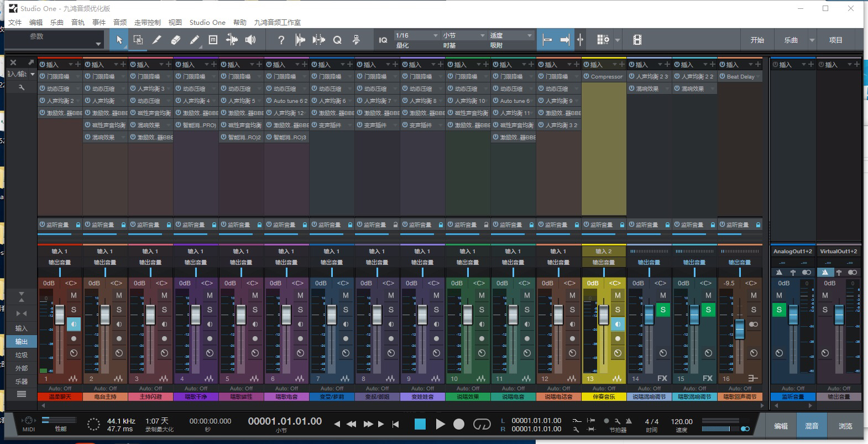
Task: Open the 文件 menu
Action: (x=15, y=22)
